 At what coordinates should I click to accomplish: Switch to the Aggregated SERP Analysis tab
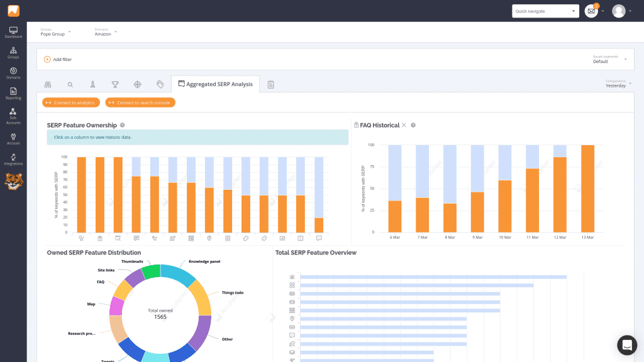(x=215, y=84)
